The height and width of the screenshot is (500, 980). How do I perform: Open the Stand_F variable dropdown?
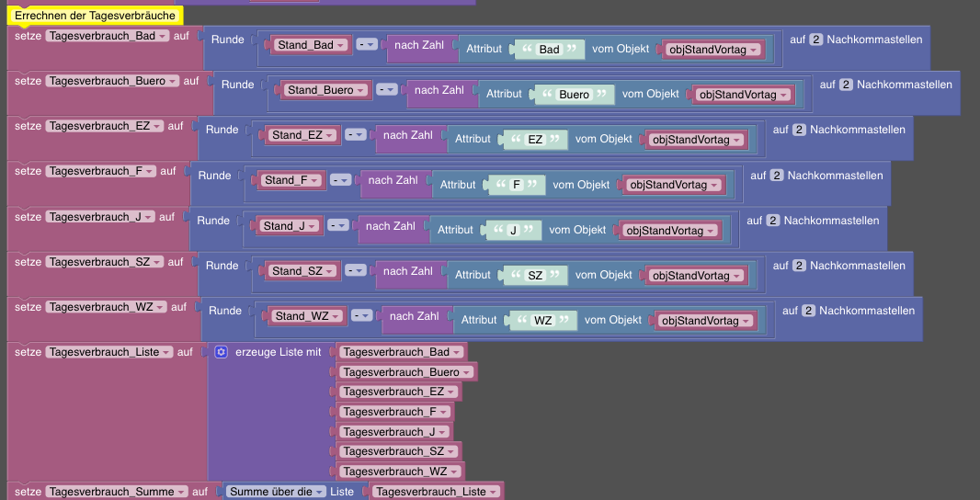pyautogui.click(x=291, y=180)
